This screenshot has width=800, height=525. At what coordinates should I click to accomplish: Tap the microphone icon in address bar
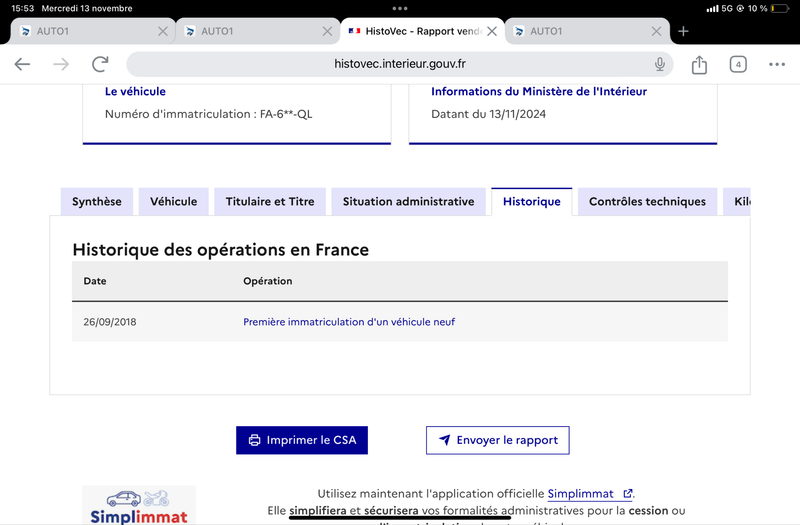(660, 64)
